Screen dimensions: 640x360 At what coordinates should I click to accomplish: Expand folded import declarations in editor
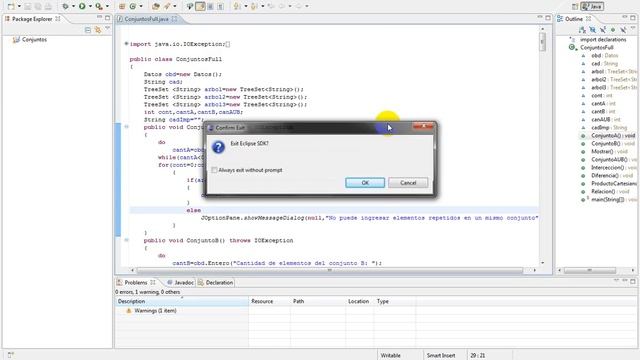coord(126,44)
